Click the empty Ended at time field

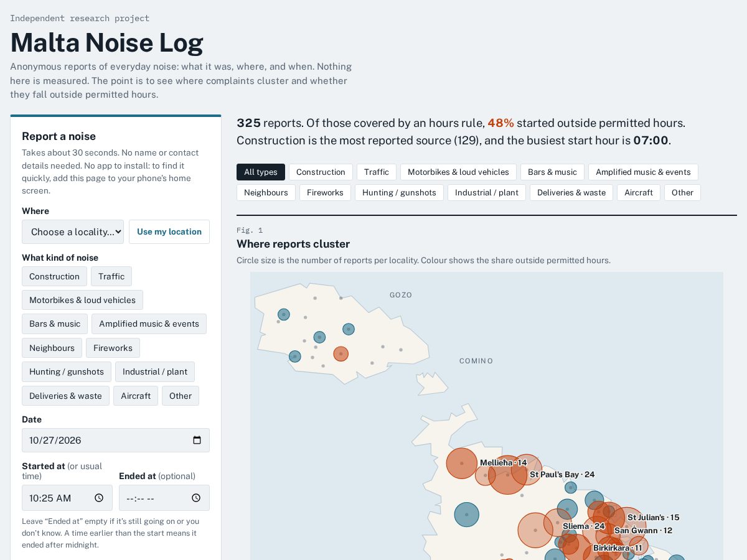164,498
